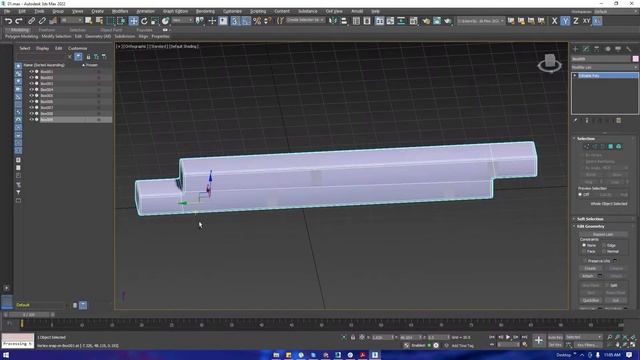Viewport: 640px width, 360px height.
Task: Toggle visibility eye of Box003
Action: coord(31,84)
